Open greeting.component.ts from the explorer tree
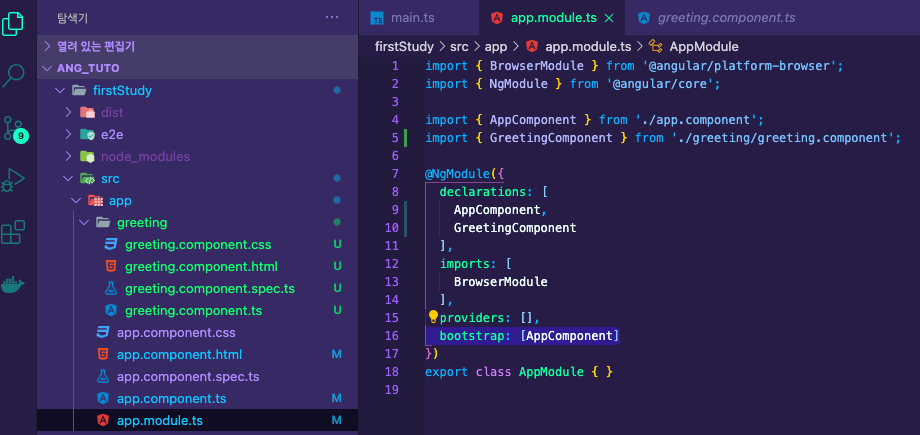This screenshot has width=920, height=435. coord(198,310)
